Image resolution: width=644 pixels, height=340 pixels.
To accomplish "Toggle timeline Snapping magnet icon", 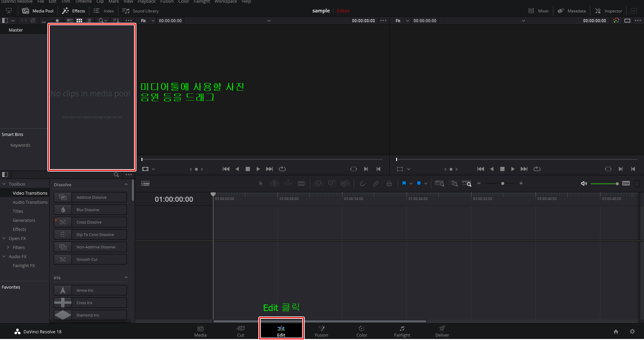I will click(x=363, y=183).
